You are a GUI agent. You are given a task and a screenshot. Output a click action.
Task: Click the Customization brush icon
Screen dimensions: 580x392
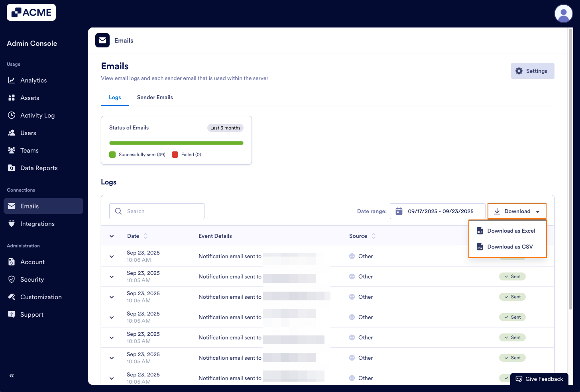(x=12, y=297)
